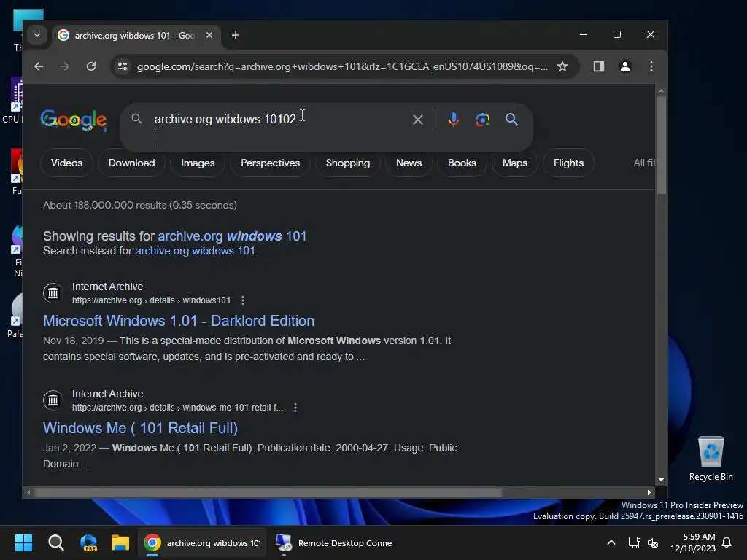747x560 pixels.
Task: Click the address bar URL
Action: pyautogui.click(x=342, y=66)
